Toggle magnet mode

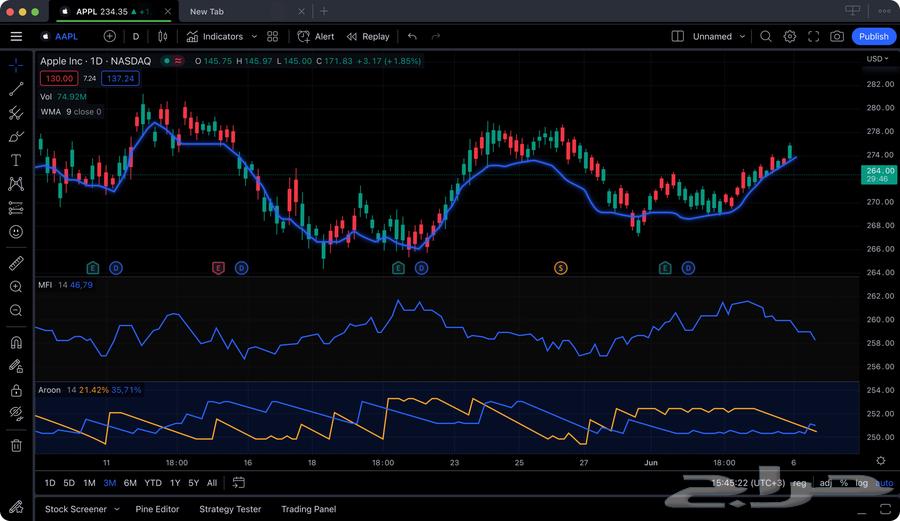point(16,342)
